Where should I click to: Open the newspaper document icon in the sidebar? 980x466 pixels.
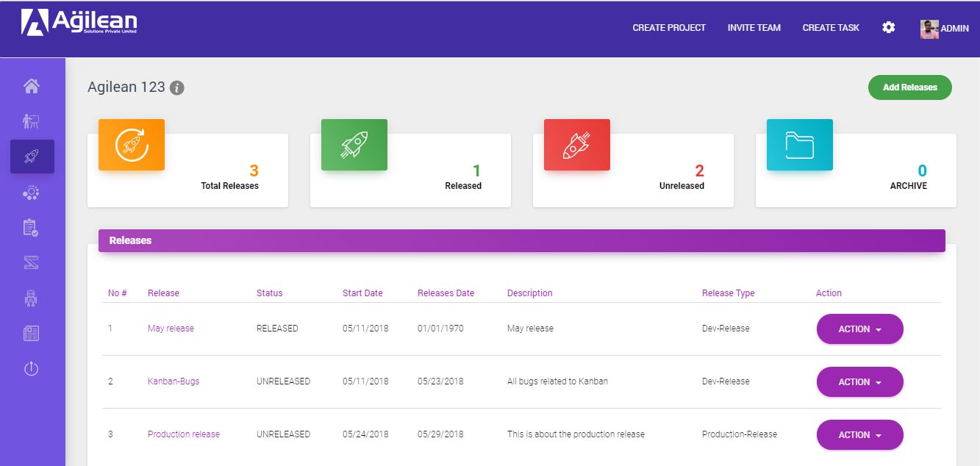click(32, 333)
